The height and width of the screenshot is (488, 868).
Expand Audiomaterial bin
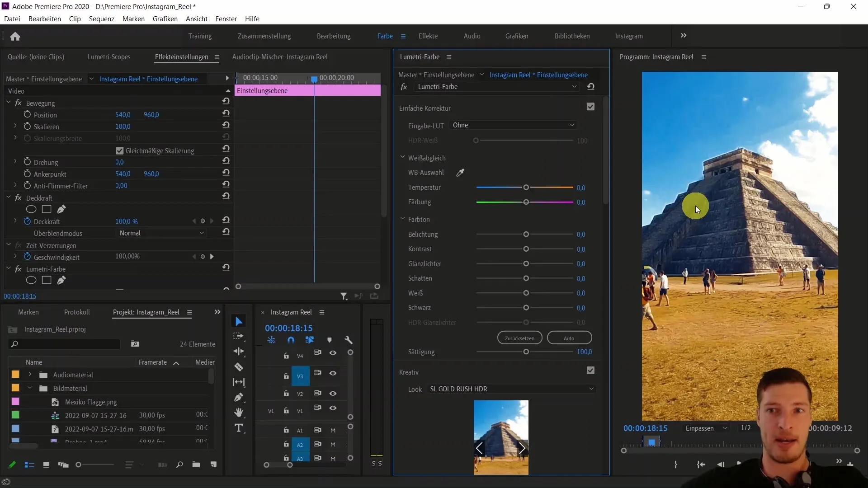point(30,375)
